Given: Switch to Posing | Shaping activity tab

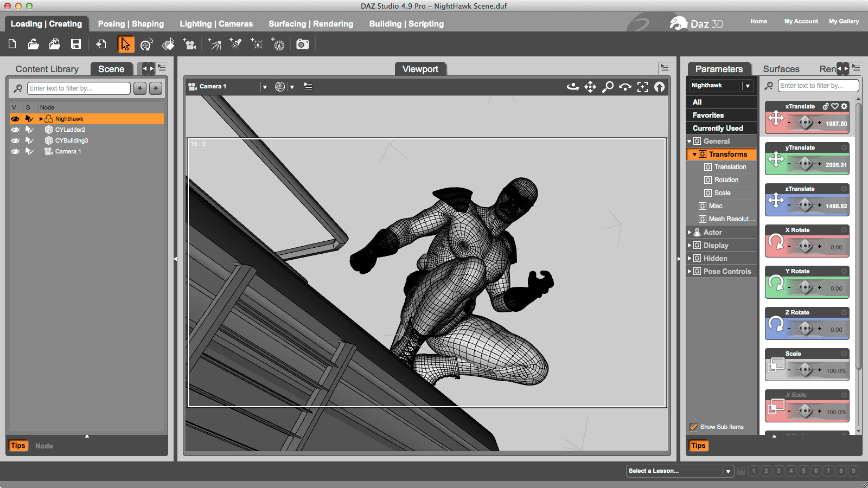Looking at the screenshot, I should coord(131,24).
